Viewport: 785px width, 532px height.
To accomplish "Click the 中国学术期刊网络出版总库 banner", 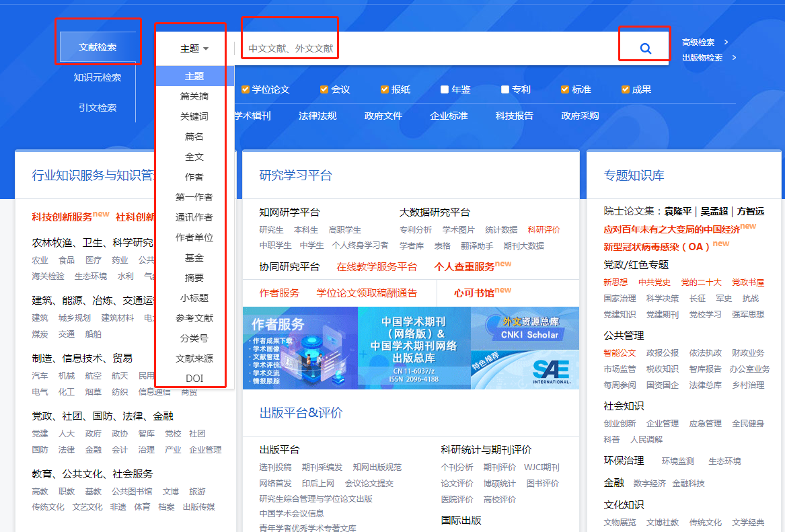I will [414, 348].
